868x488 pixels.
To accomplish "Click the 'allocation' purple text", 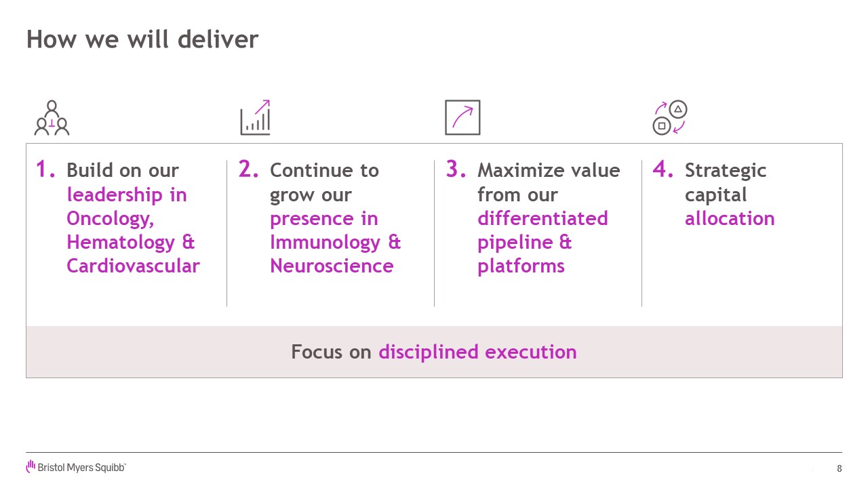I will click(730, 218).
